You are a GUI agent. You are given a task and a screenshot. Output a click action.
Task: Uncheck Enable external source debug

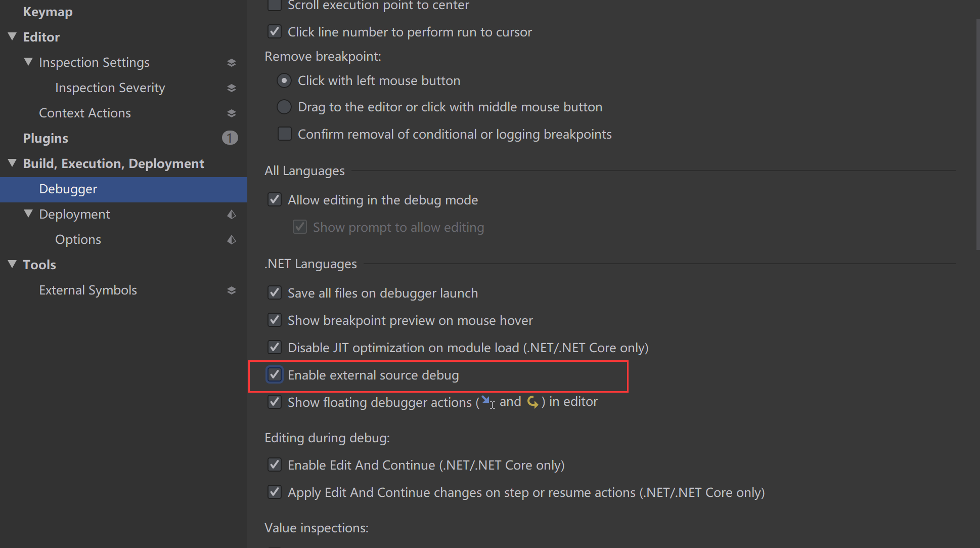click(275, 374)
